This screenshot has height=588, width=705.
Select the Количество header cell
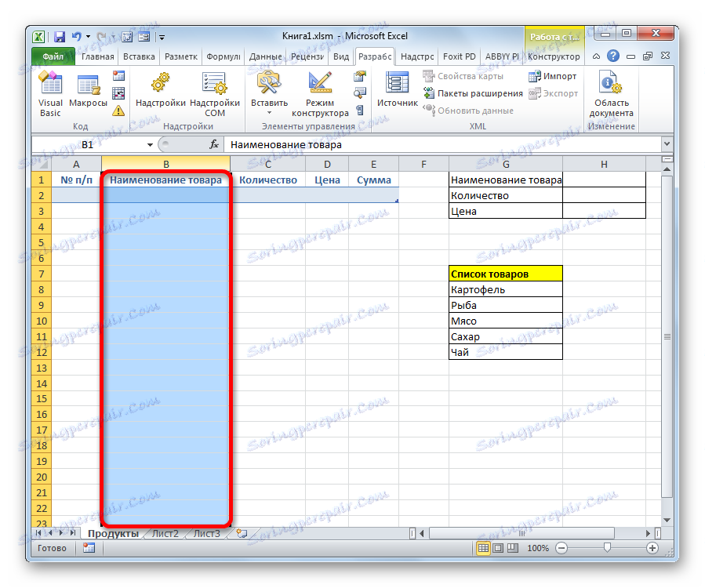268,180
